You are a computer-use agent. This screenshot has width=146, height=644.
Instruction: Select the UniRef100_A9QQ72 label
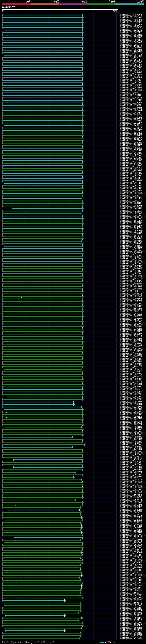[x=131, y=600]
